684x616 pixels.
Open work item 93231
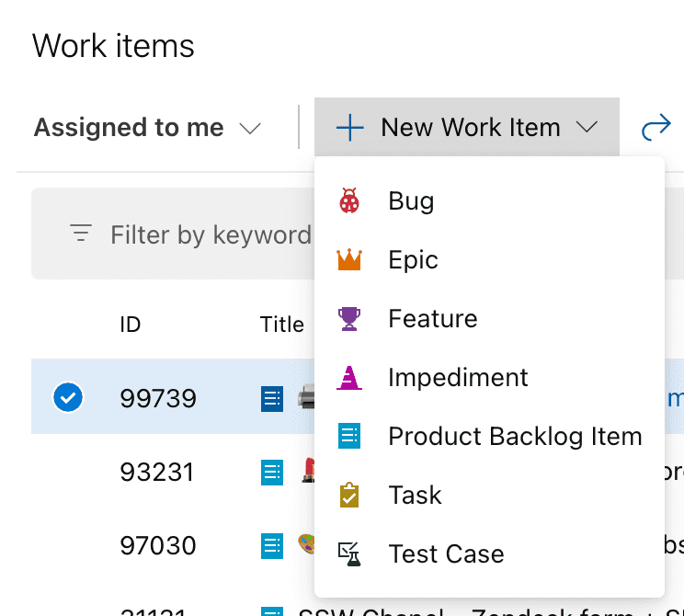pos(157,473)
